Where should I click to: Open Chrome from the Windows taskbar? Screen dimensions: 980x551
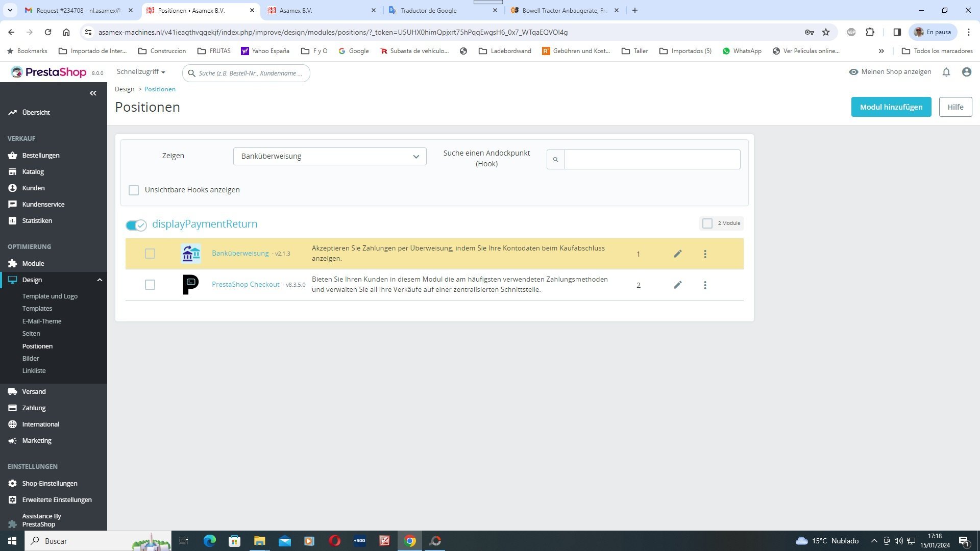(410, 541)
